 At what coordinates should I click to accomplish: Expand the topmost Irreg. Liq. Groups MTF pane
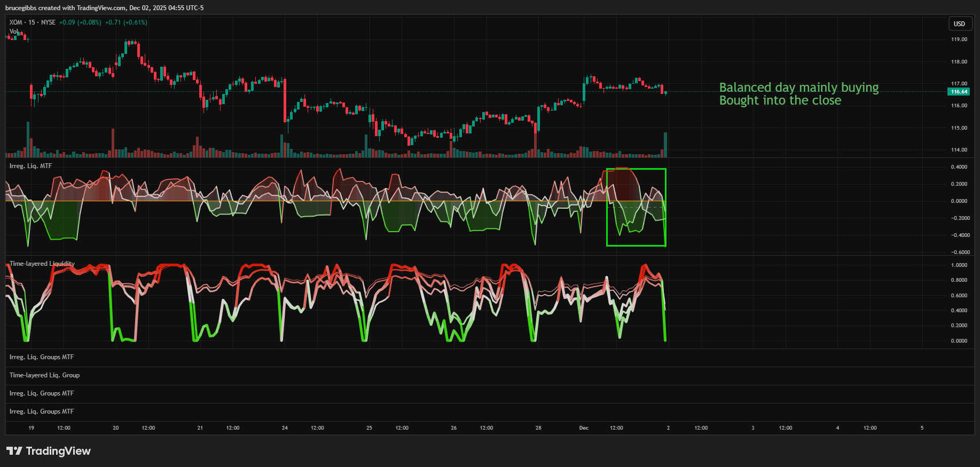[x=42, y=357]
